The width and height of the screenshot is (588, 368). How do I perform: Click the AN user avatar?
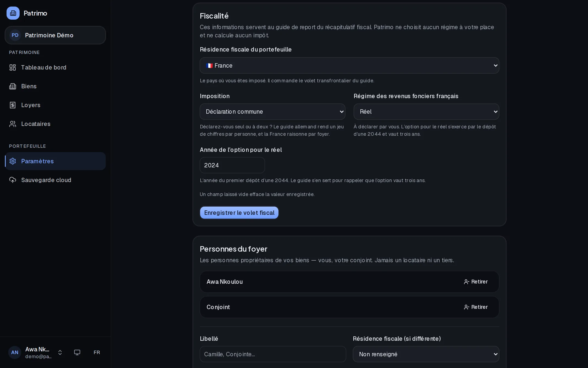coord(15,352)
